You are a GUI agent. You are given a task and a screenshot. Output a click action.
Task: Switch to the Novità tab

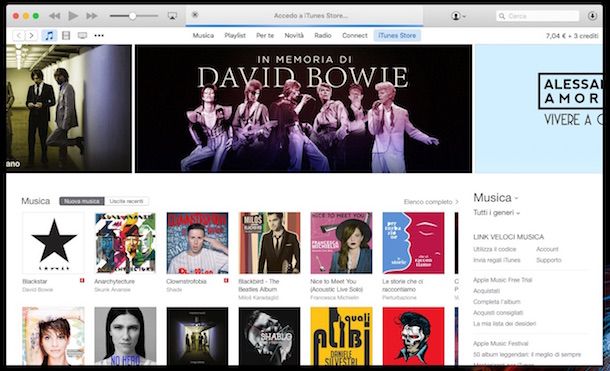[x=294, y=35]
